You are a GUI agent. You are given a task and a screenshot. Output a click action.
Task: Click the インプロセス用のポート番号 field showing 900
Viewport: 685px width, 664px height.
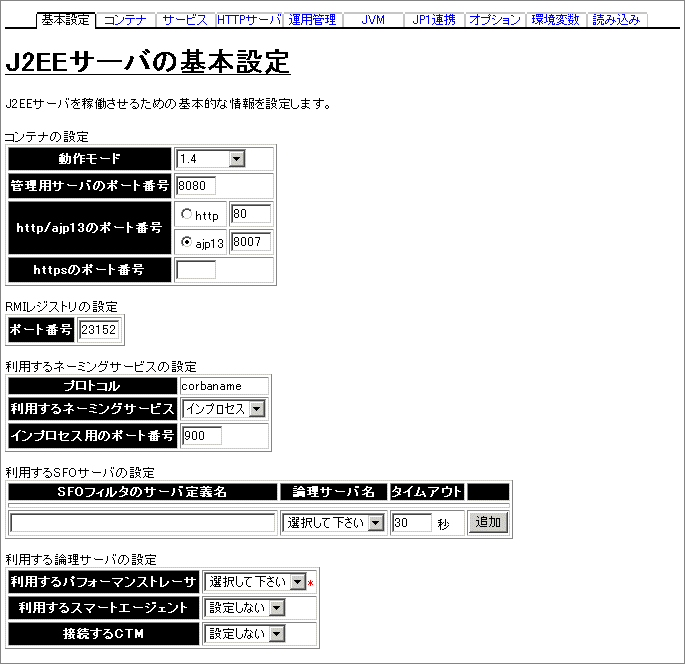point(202,436)
